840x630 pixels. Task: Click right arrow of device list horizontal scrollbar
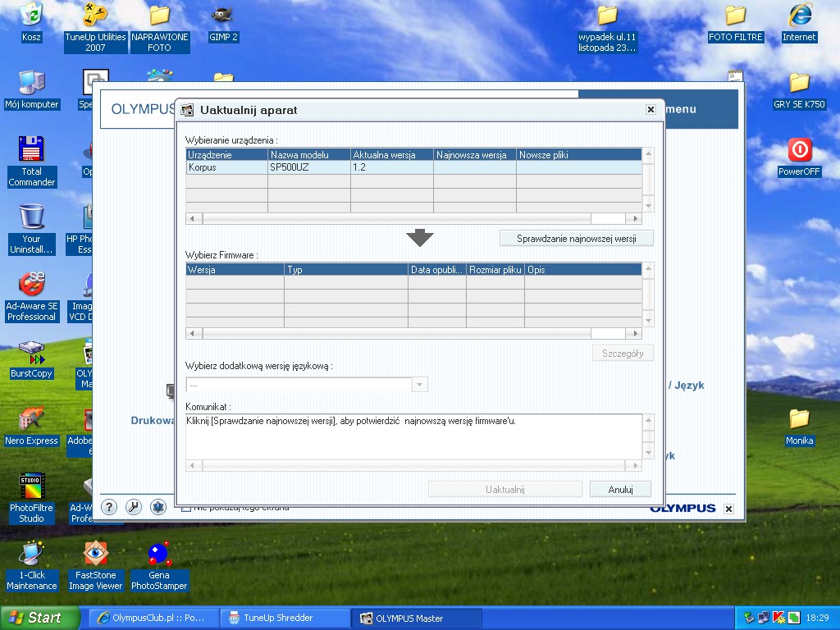636,218
